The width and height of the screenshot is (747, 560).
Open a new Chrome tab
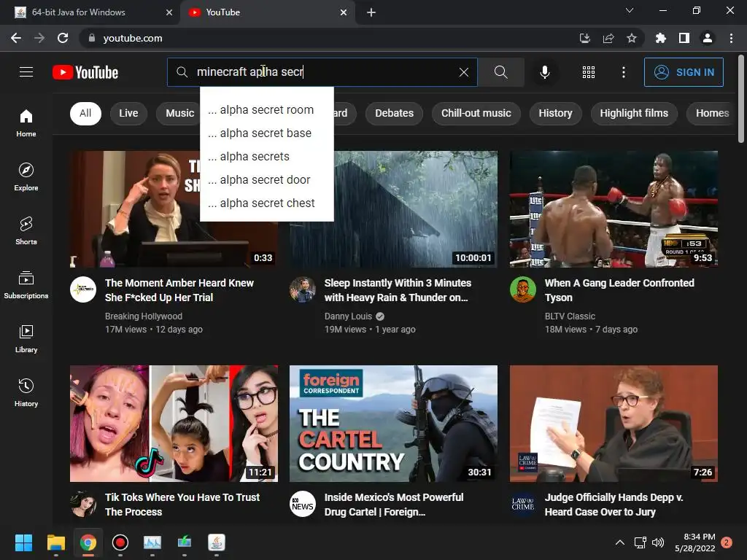[x=371, y=13]
